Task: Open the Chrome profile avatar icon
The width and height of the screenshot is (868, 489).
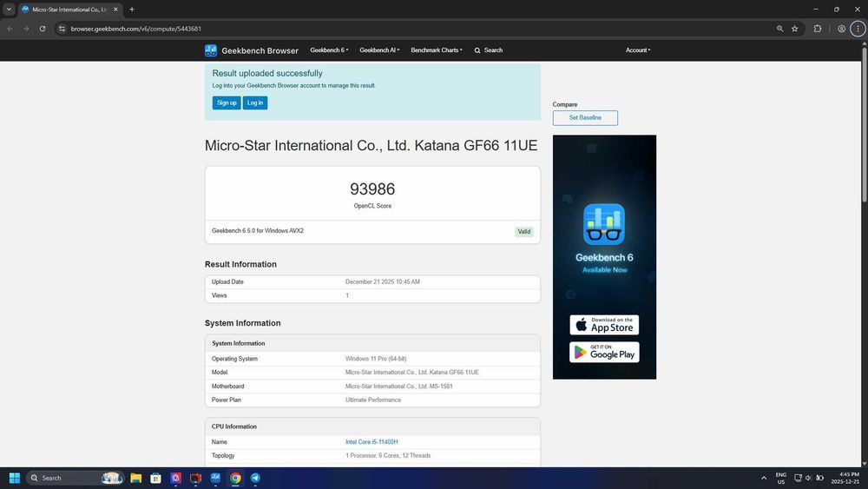Action: [x=841, y=29]
